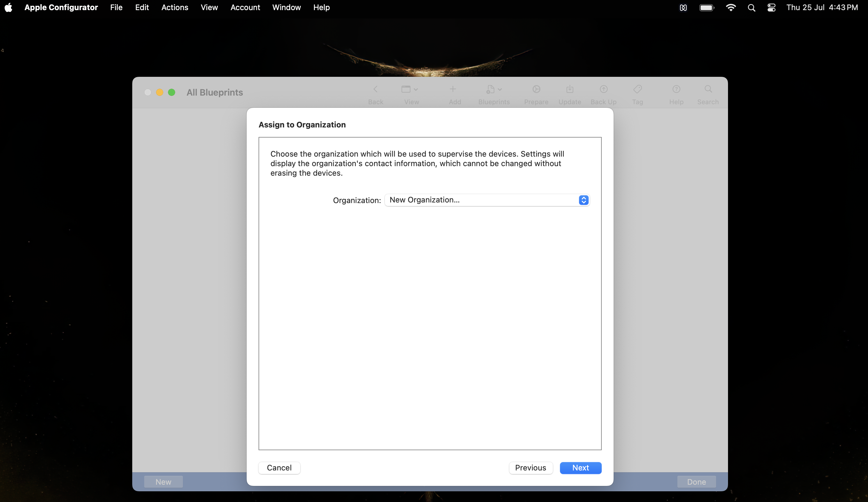Click the Tag icon in the toolbar
The image size is (868, 502).
pyautogui.click(x=637, y=89)
